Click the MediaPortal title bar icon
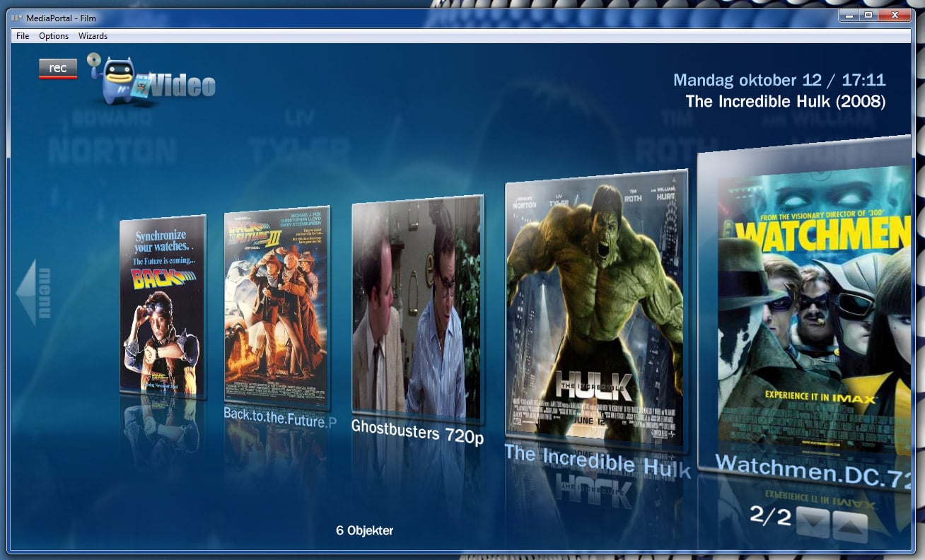This screenshot has width=925, height=560. tap(16, 18)
